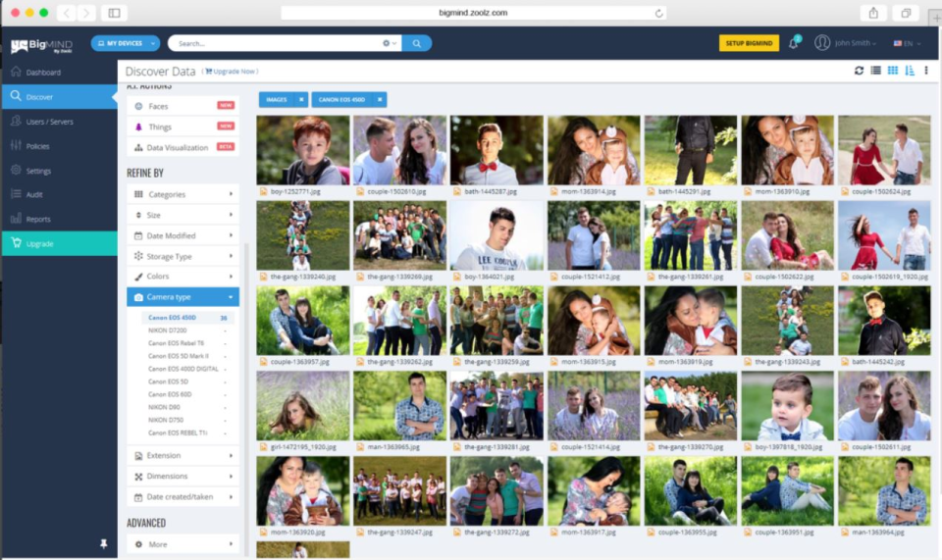Open the vertical dots options menu
The width and height of the screenshot is (942, 560).
coord(925,71)
